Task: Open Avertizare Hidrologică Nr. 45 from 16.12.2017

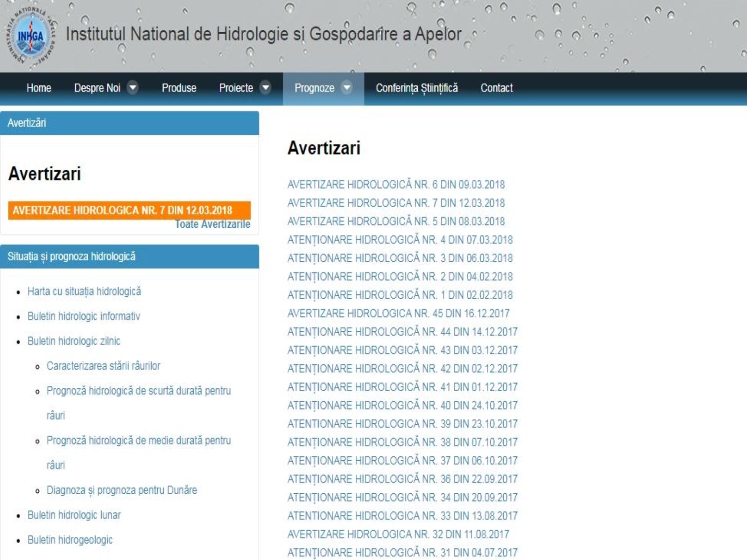Action: pyautogui.click(x=398, y=314)
